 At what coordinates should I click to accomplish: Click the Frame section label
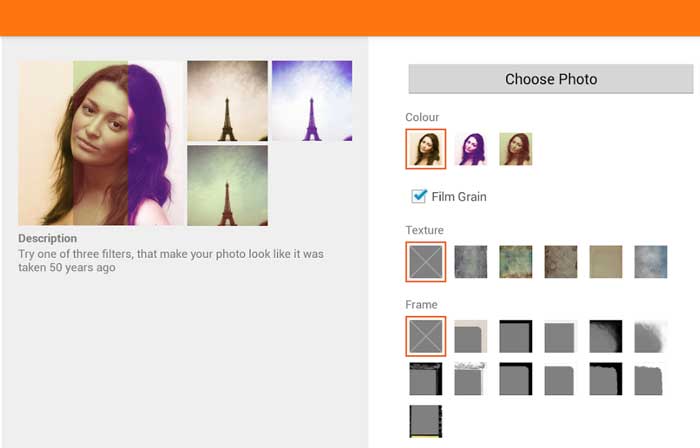(x=421, y=305)
